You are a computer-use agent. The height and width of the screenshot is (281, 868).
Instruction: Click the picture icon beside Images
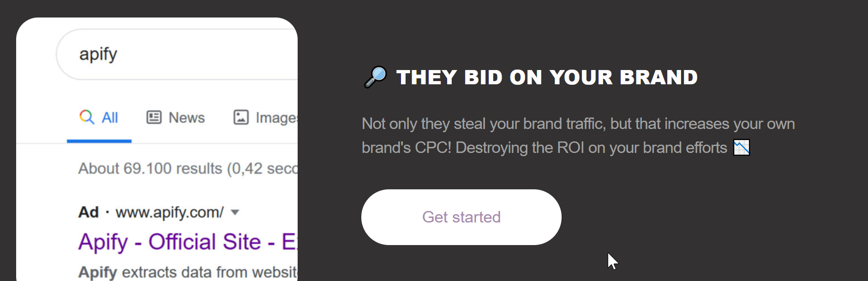[241, 117]
